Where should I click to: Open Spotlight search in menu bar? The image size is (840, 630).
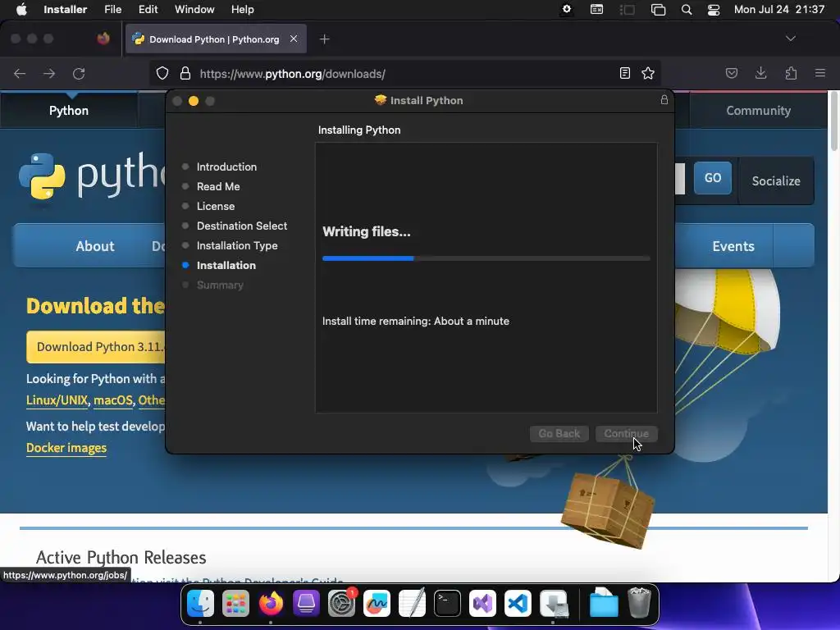687,10
